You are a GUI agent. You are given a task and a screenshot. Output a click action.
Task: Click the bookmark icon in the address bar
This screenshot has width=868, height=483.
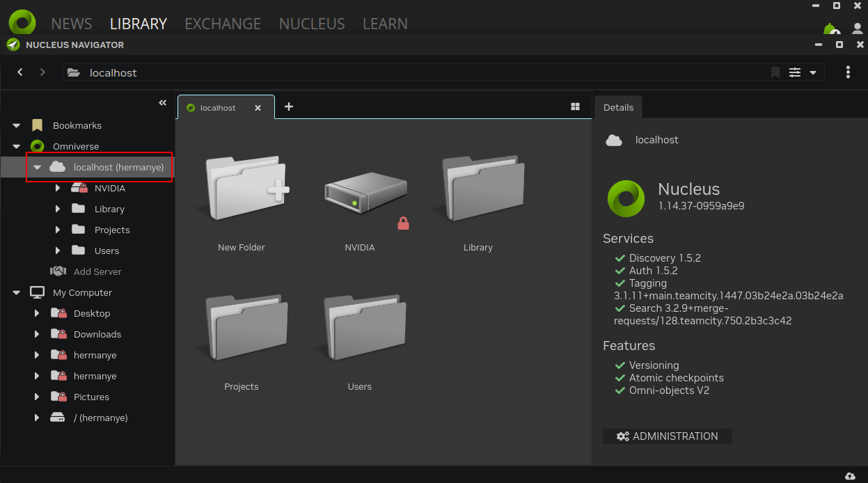(775, 72)
